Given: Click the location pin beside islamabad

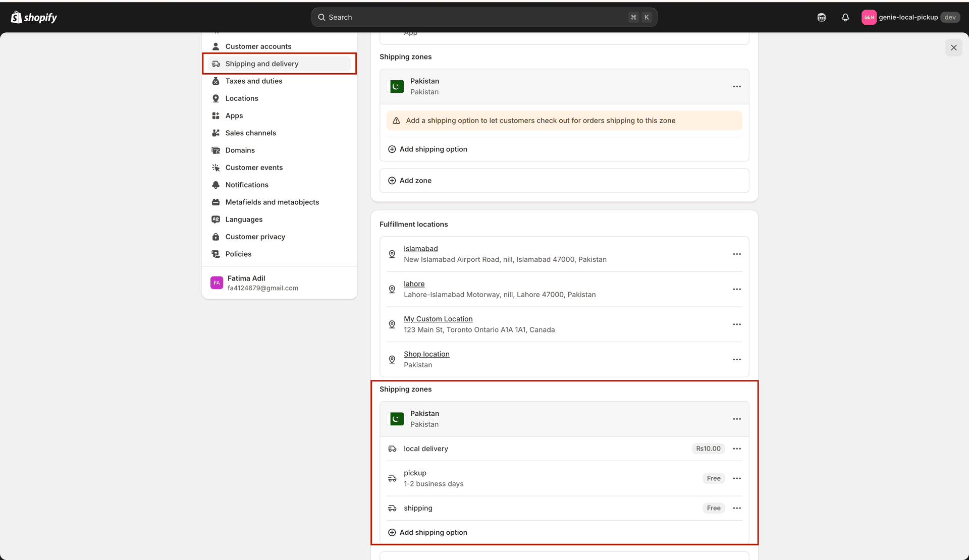Looking at the screenshot, I should pyautogui.click(x=392, y=254).
